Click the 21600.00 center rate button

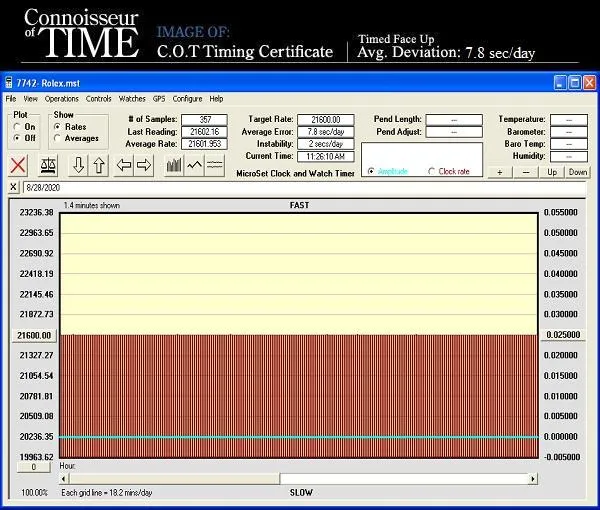[34, 335]
